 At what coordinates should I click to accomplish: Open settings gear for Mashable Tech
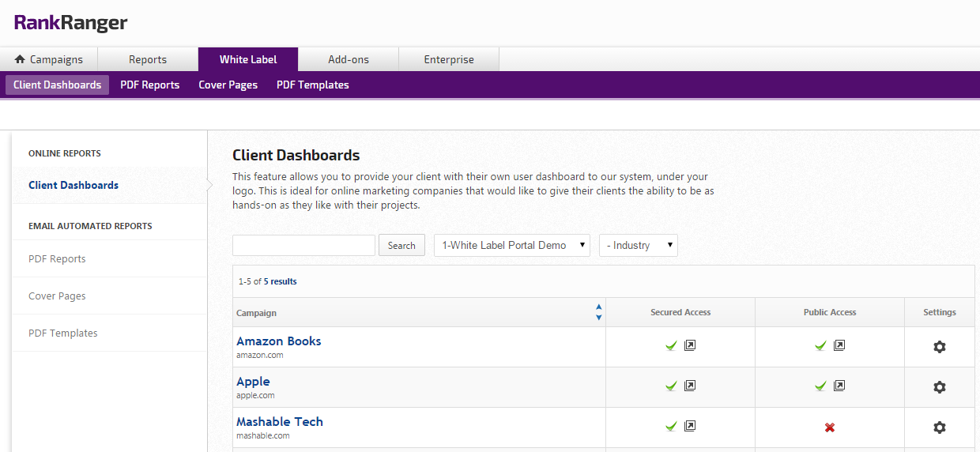coord(940,428)
